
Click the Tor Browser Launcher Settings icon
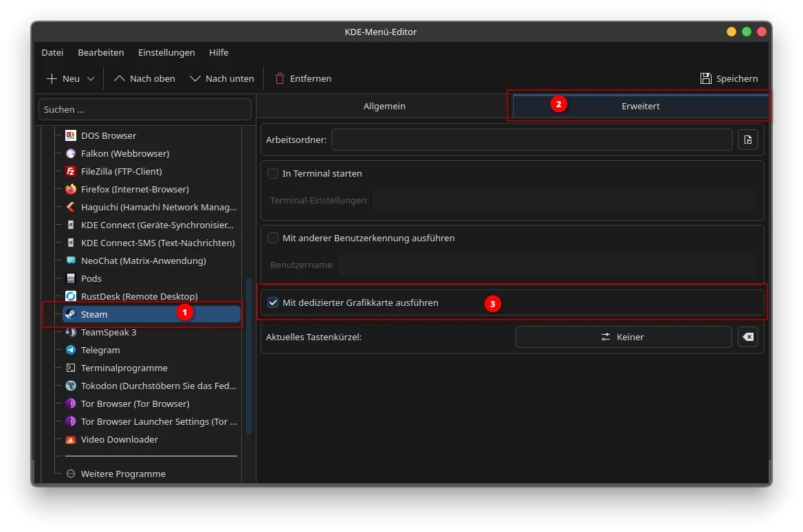tap(71, 422)
